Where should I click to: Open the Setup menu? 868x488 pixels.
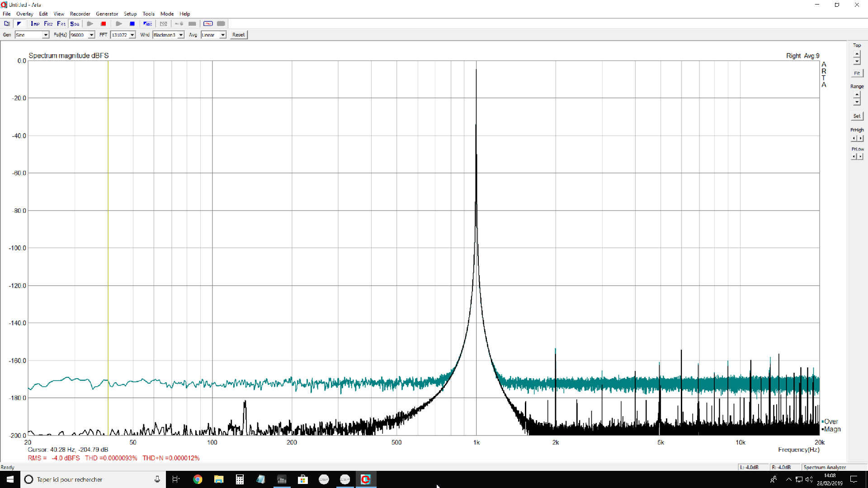(130, 14)
